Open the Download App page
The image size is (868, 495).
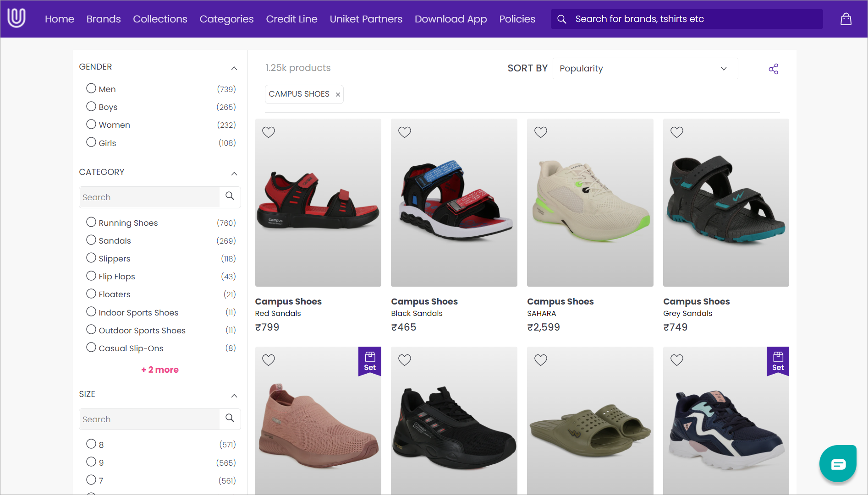pos(450,19)
